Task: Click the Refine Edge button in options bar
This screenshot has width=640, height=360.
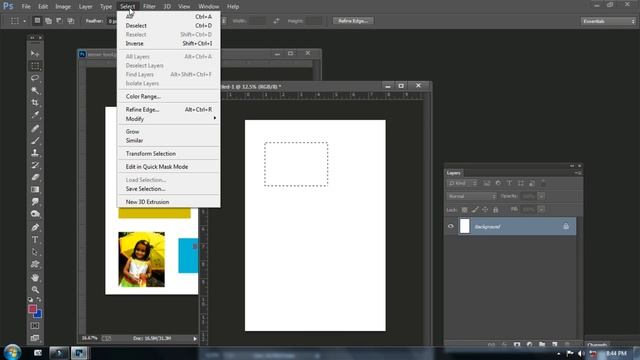Action: (x=353, y=21)
